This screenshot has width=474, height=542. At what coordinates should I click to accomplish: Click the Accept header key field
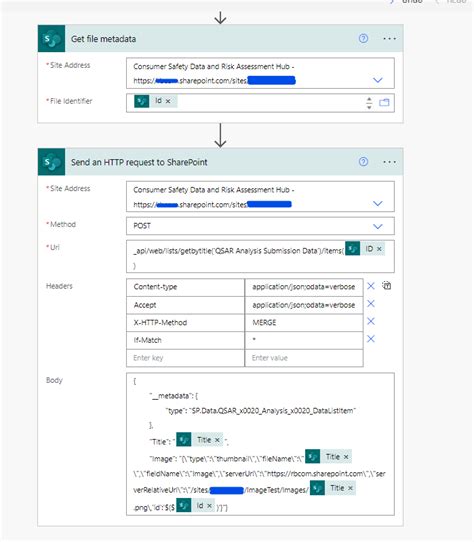tap(185, 305)
